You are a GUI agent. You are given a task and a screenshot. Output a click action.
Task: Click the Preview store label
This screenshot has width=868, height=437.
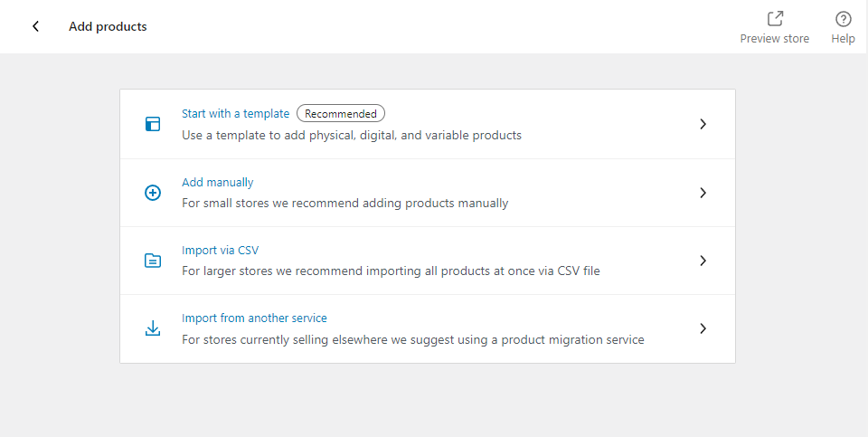(775, 39)
